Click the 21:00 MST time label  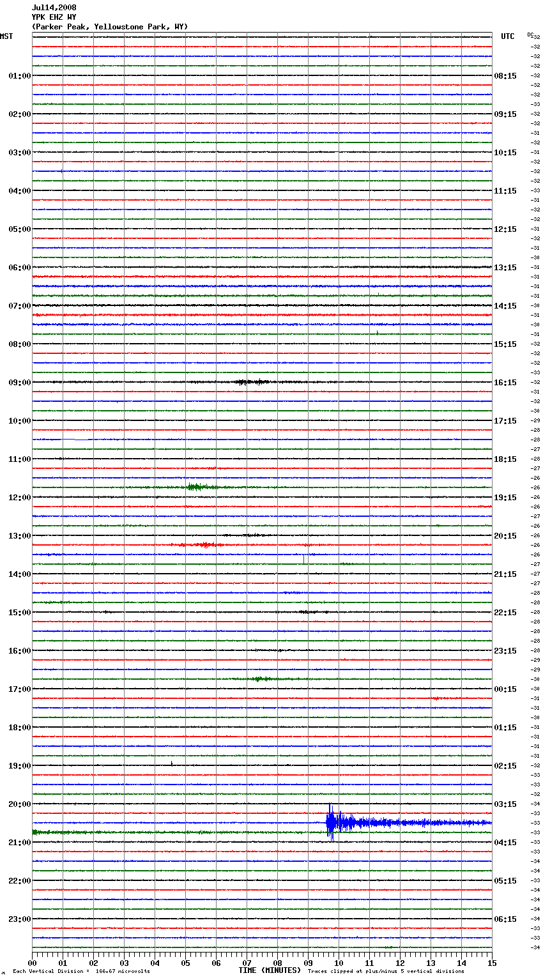tap(20, 843)
